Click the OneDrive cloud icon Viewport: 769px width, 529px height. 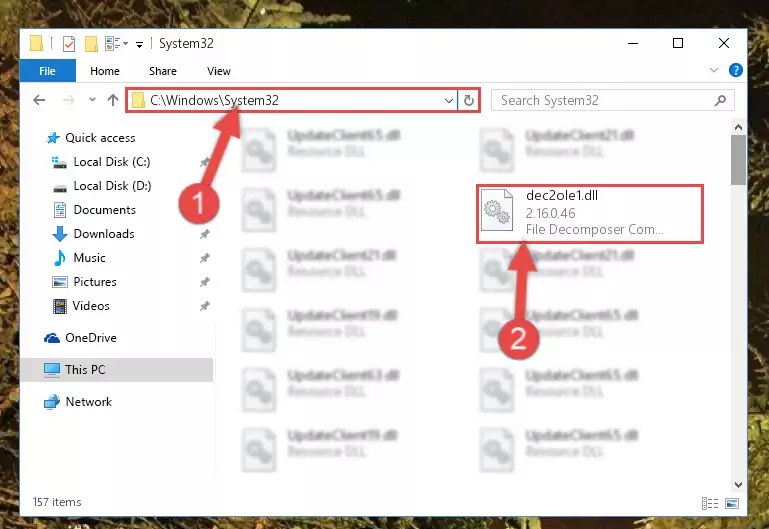click(x=52, y=338)
